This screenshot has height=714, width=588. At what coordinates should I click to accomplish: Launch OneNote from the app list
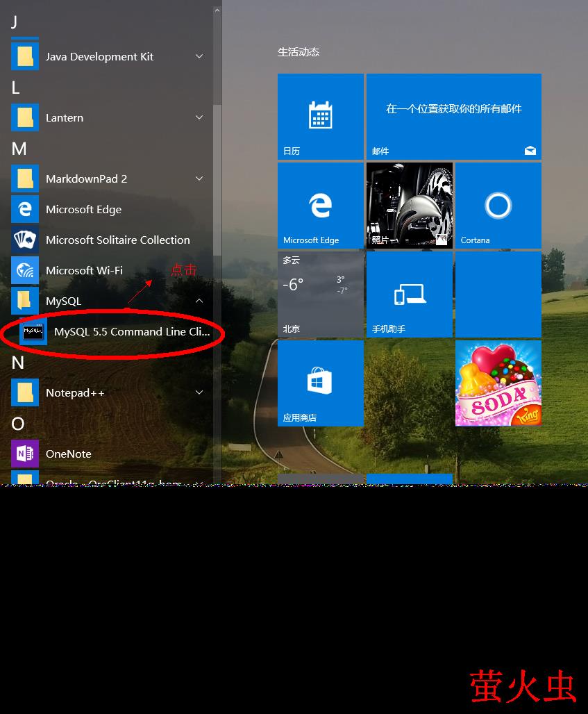click(x=68, y=454)
